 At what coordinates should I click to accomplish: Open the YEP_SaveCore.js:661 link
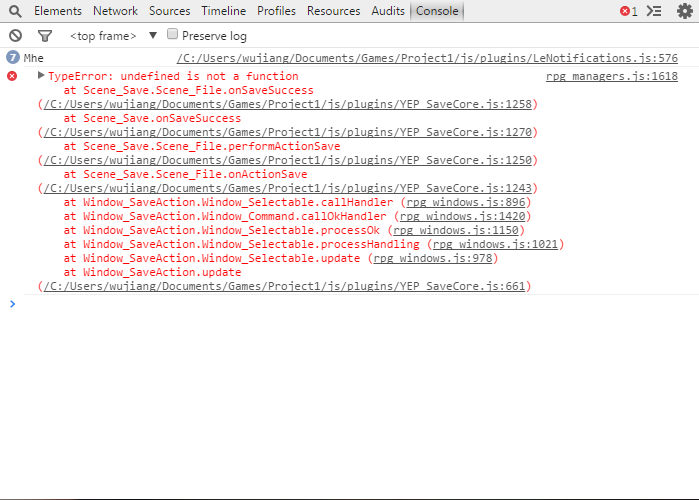click(x=284, y=287)
